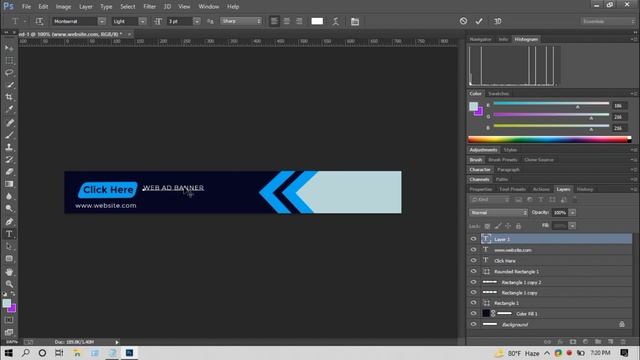Hide the Rectangle 1 copy 2 layer
640x360 pixels.
point(473,282)
